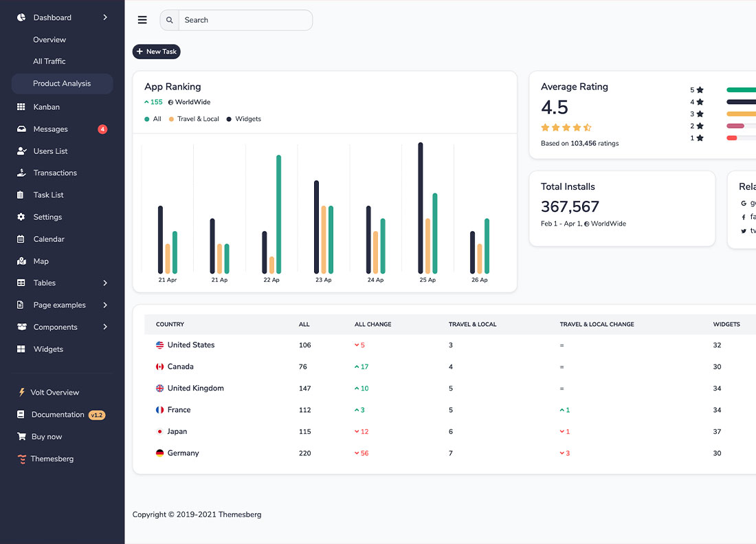Click the Buy now shopping cart icon

pyautogui.click(x=21, y=437)
